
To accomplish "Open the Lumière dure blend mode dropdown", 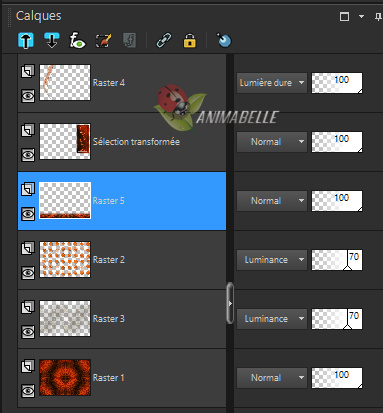I will [272, 83].
